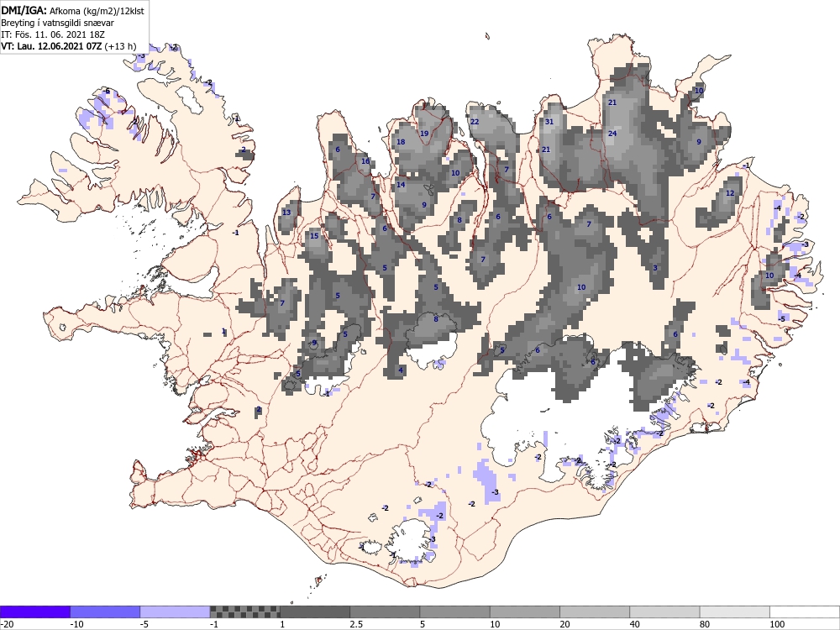The image size is (840, 630).
Task: Click the pale gray 40 to 80 legend swatch
Action: [x=664, y=612]
